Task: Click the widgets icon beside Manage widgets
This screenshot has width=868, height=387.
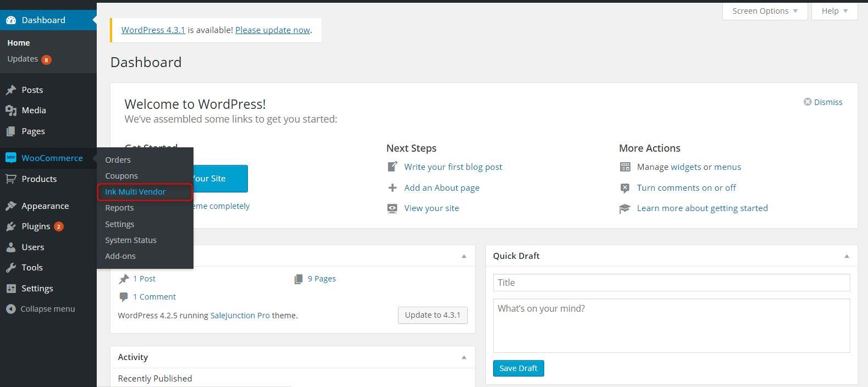Action: [x=625, y=167]
